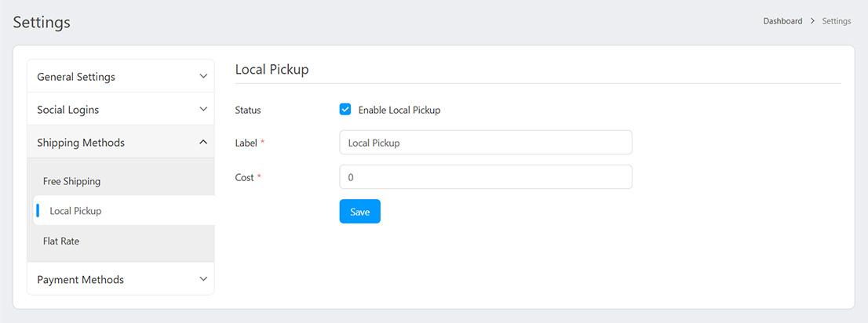Select Free Shipping in the sidebar
The width and height of the screenshot is (868, 323).
pos(71,181)
